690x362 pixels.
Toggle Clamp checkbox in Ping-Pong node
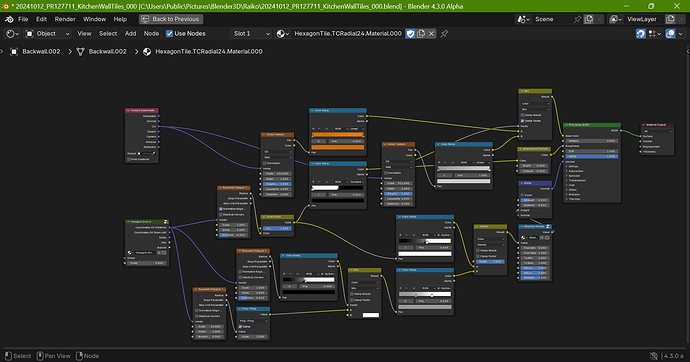[x=240, y=326]
